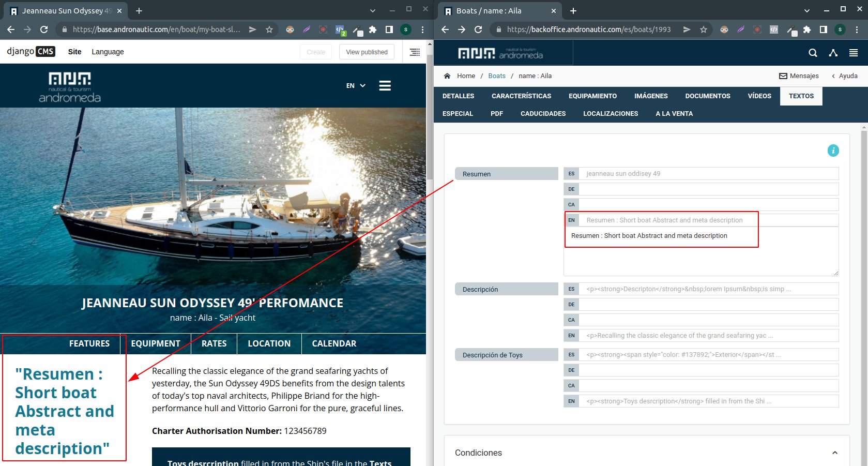Click the Resumen EN textarea content
Screen dimensions: 868x466
(701, 251)
